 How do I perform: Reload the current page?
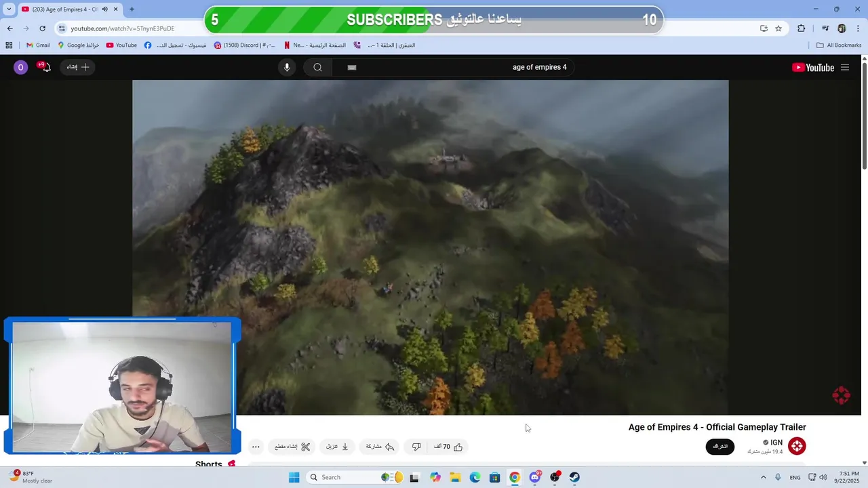point(42,28)
